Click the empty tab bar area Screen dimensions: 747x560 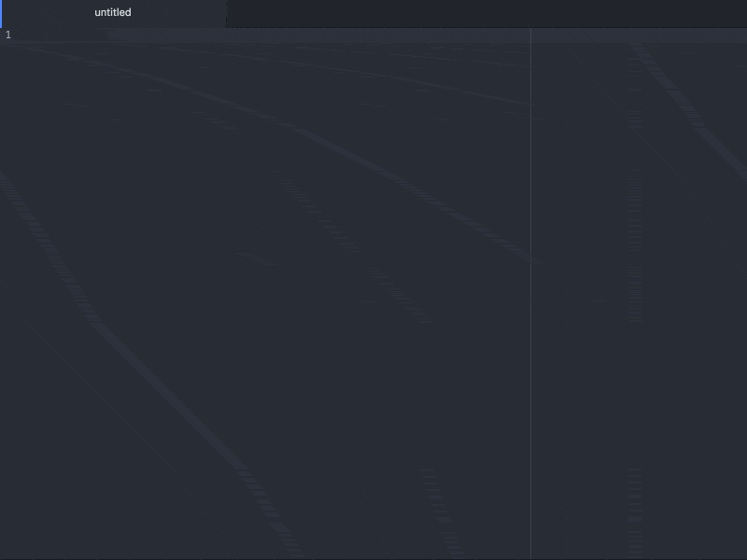pyautogui.click(x=486, y=13)
